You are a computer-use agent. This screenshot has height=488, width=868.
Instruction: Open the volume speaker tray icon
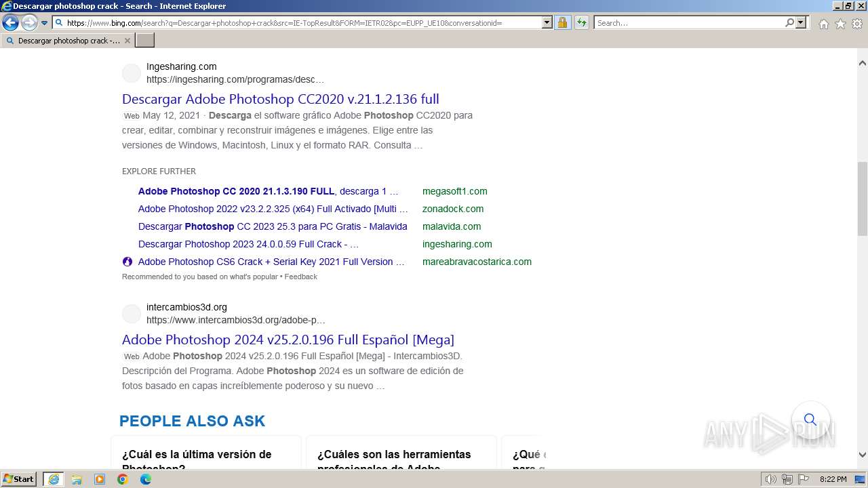point(771,479)
